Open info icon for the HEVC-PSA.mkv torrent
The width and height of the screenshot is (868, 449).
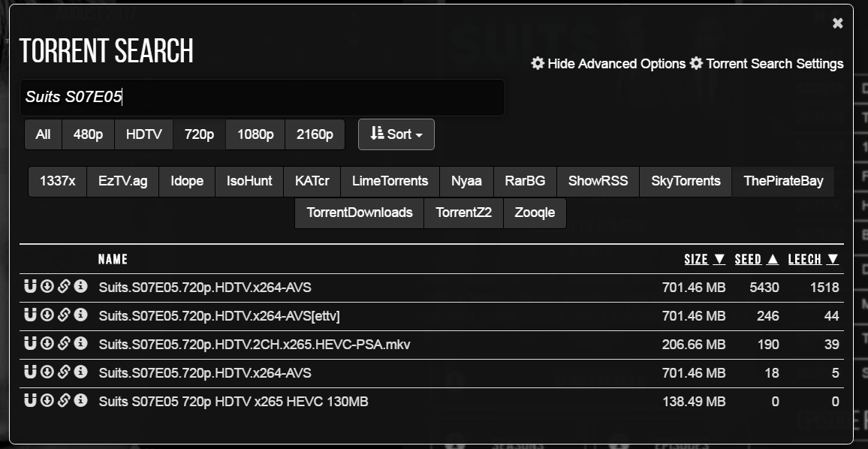click(x=81, y=344)
